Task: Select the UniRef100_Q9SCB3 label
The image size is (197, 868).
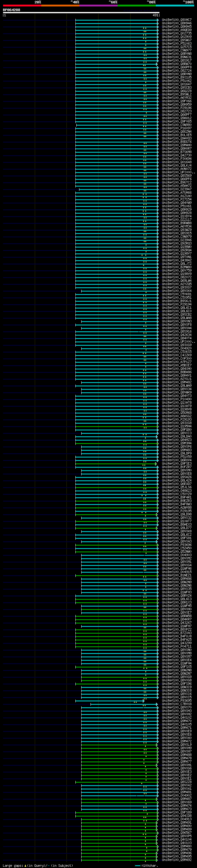Action: click(176, 88)
